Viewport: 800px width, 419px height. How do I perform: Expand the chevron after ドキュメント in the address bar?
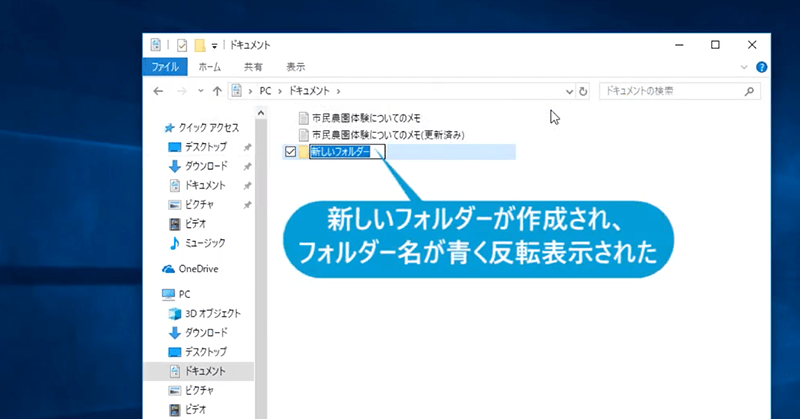[x=338, y=91]
